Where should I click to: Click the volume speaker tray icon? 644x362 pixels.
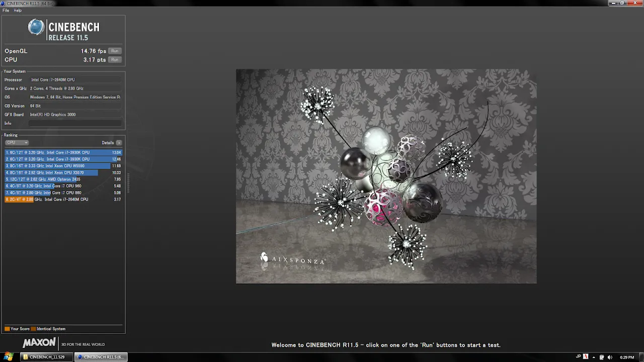(610, 357)
